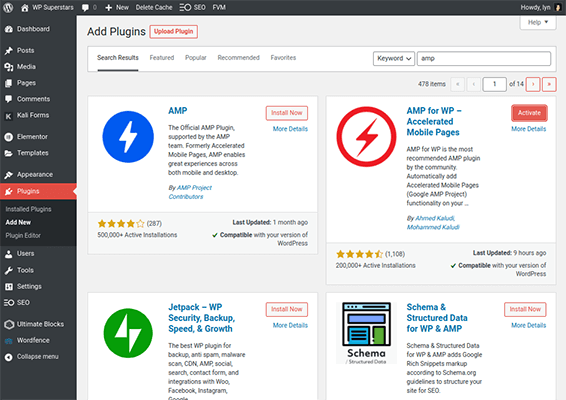Open More Details for Jetpack
Viewport: 566px width, 400px height.
[290, 325]
